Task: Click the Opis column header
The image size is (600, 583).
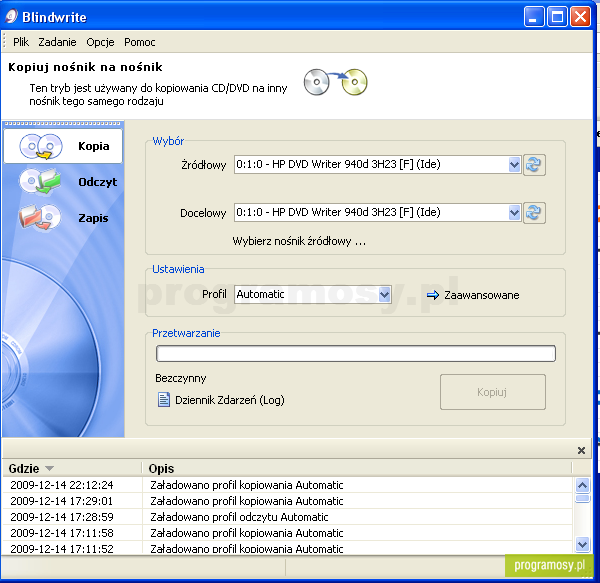Action: [x=161, y=468]
